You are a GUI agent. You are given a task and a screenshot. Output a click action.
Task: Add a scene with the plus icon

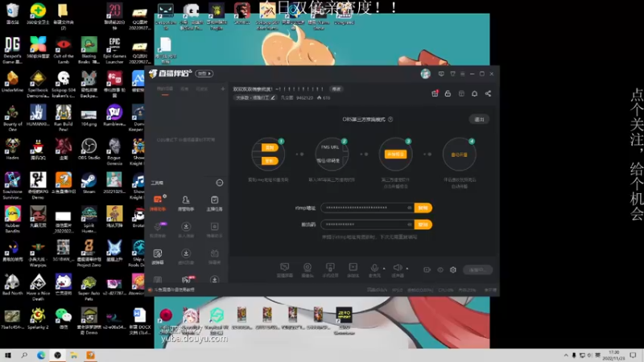(223, 88)
